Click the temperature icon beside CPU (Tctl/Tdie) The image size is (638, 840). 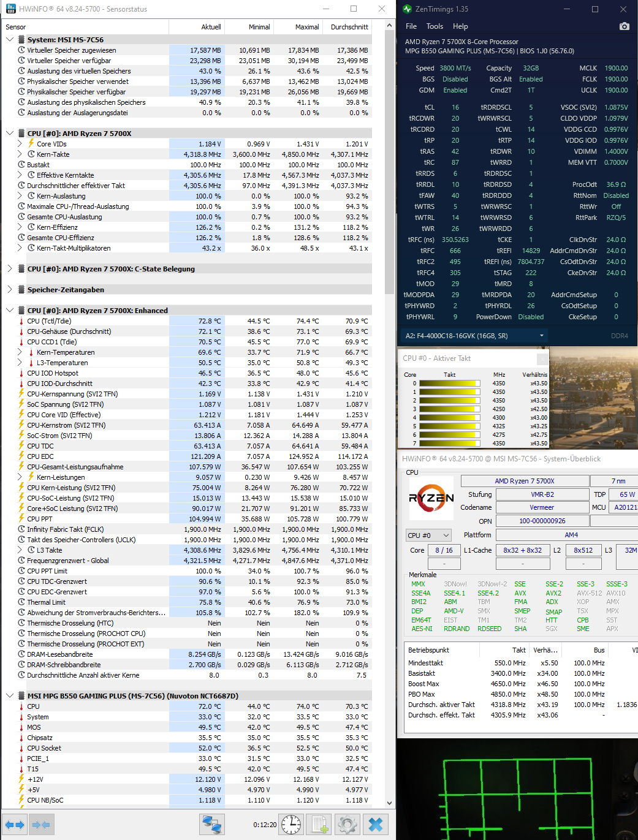point(22,320)
